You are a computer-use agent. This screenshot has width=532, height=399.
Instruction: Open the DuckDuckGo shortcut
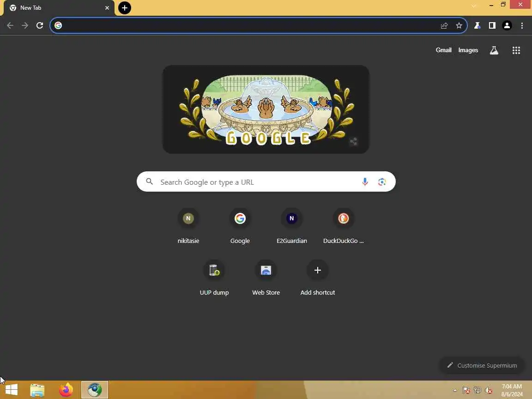click(343, 225)
